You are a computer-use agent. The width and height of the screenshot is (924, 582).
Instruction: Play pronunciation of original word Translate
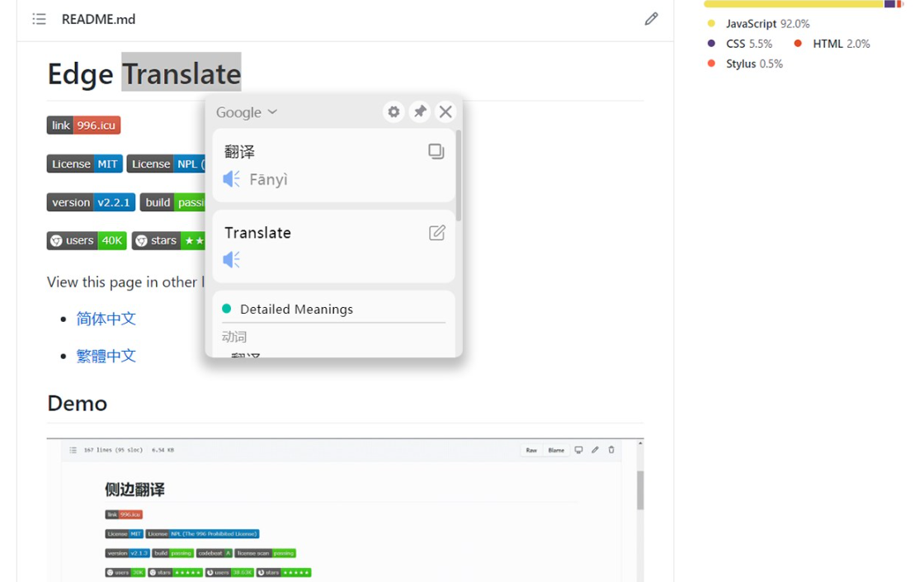coord(232,259)
